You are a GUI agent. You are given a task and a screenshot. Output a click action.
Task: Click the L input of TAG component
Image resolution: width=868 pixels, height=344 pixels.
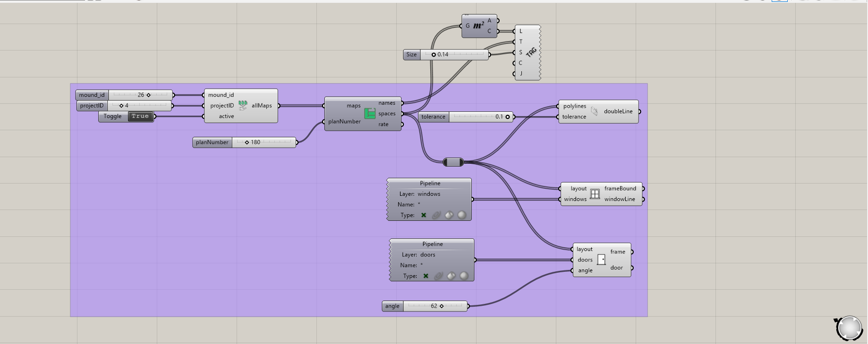(x=521, y=31)
